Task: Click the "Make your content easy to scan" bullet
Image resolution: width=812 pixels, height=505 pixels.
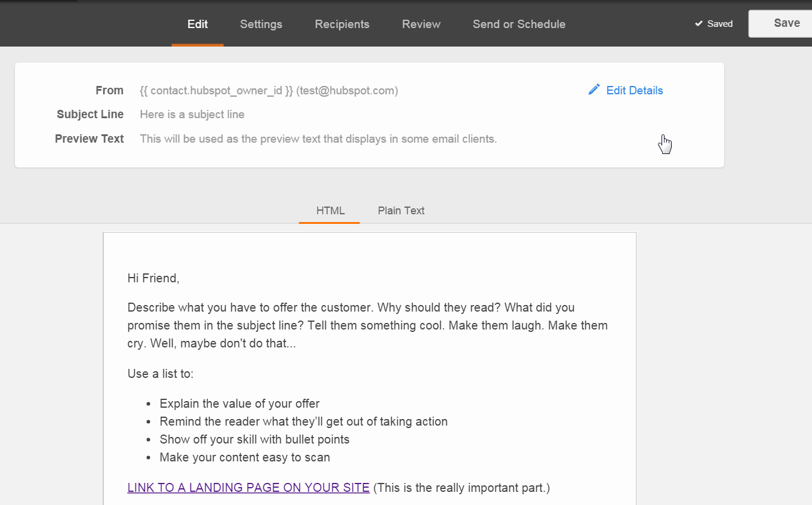Action: click(x=245, y=458)
